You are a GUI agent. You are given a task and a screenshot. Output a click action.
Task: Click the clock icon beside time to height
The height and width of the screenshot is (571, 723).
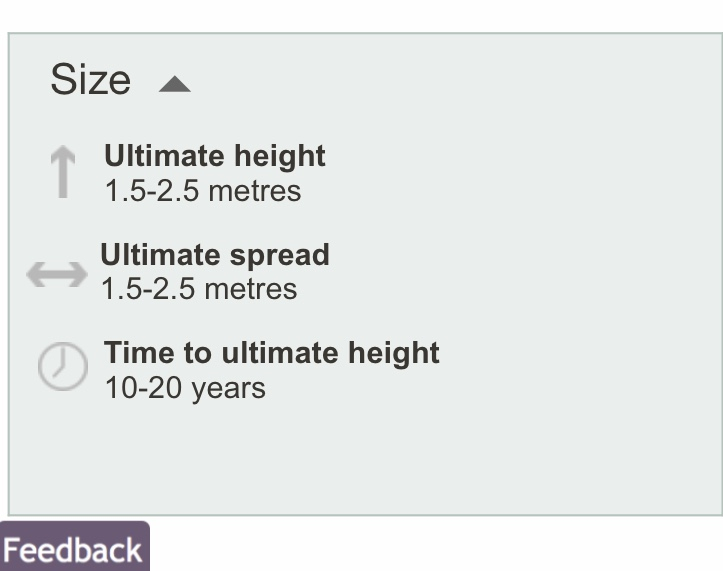pos(62,367)
